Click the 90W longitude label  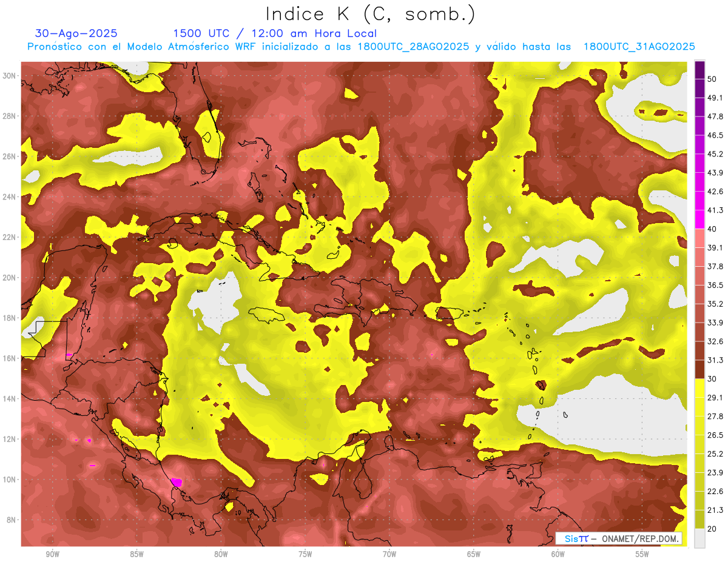coord(53,554)
